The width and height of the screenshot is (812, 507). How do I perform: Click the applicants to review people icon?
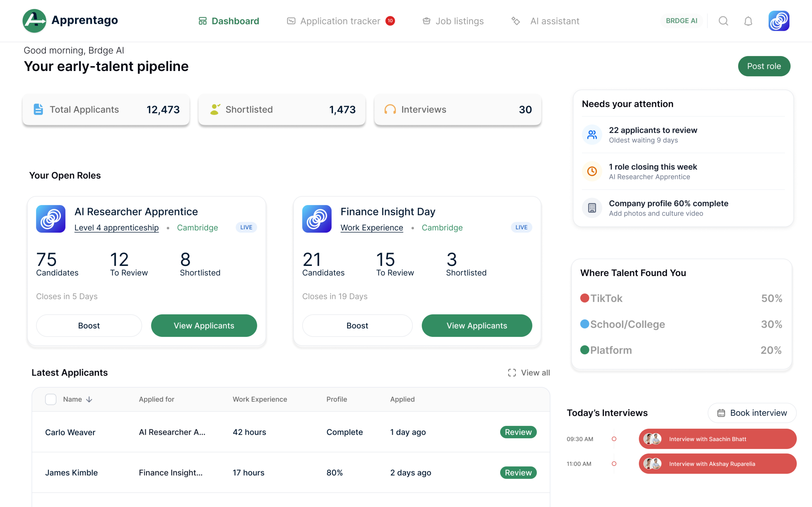(x=592, y=135)
